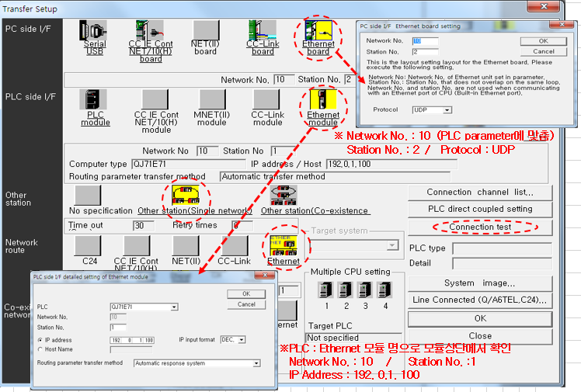Choose the IP address radio button

point(40,340)
